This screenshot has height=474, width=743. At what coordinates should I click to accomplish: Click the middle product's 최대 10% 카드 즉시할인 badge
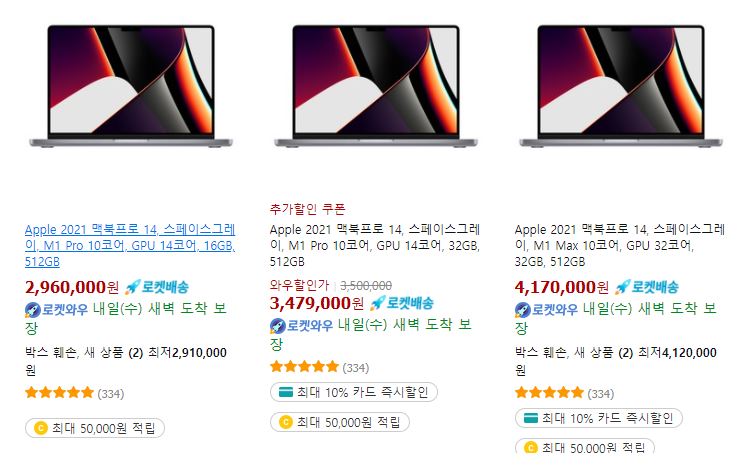point(353,392)
